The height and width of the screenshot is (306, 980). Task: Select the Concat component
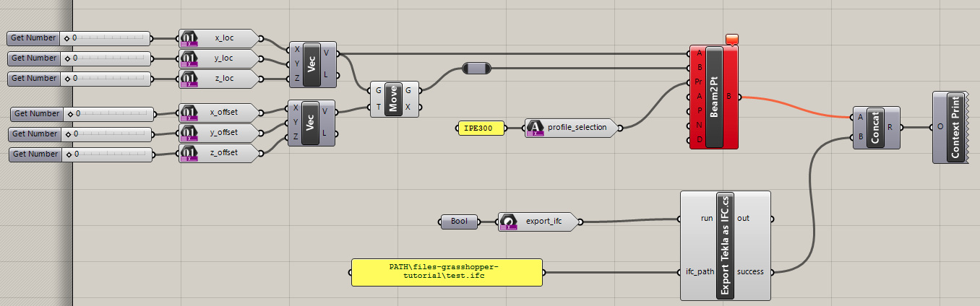pos(875,128)
